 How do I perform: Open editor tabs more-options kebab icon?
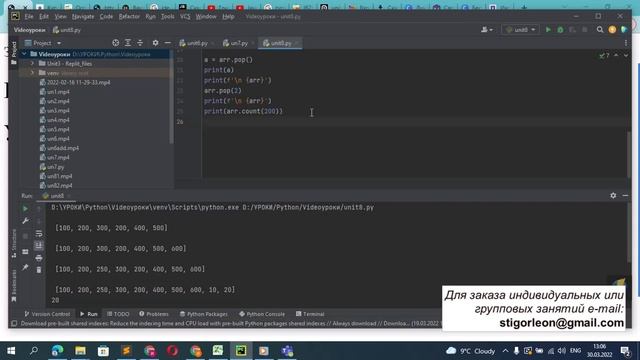pyautogui.click(x=626, y=43)
